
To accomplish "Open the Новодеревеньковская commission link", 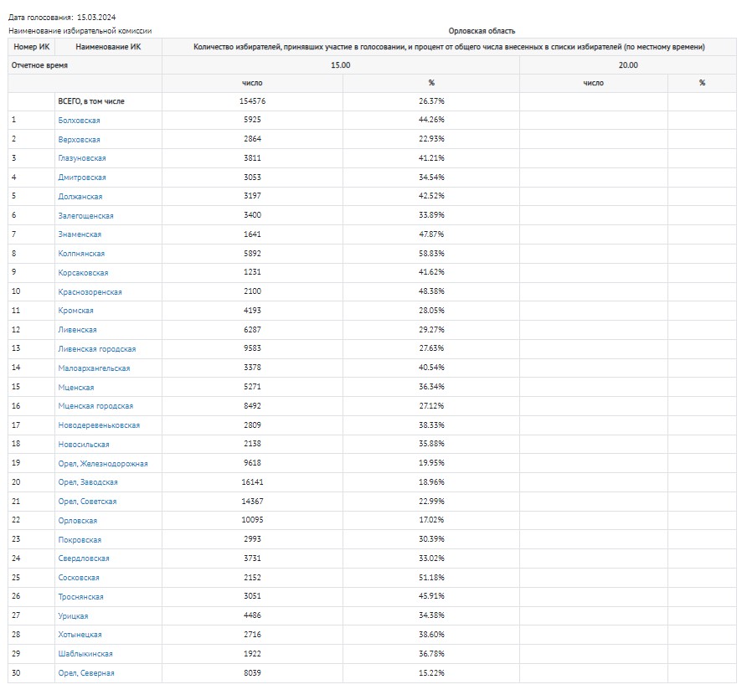I will (x=99, y=425).
